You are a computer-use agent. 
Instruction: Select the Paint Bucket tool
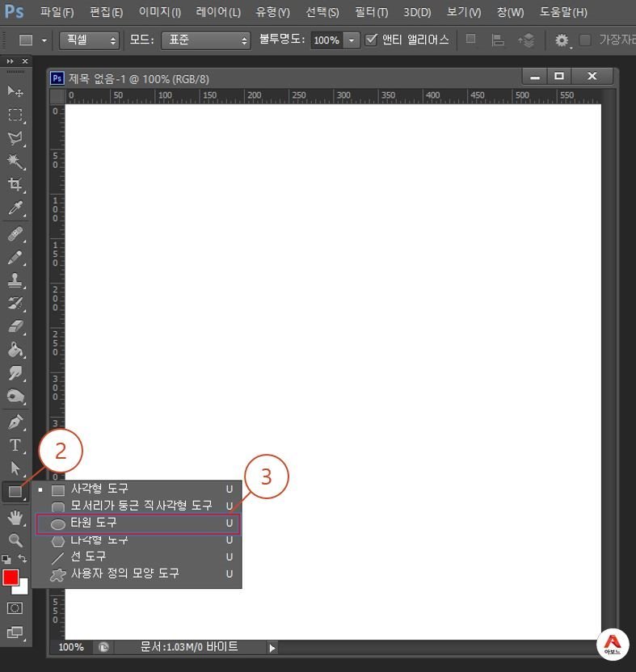(15, 350)
